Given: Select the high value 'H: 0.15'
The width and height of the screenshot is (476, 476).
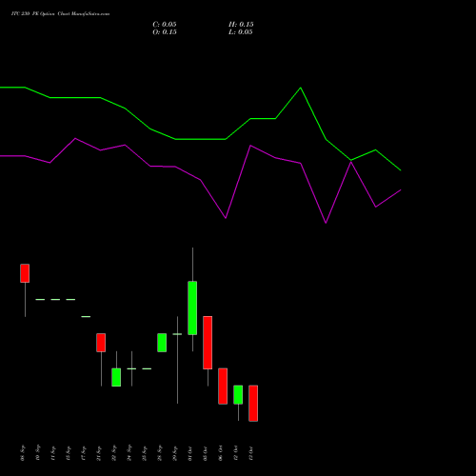Looking at the screenshot, I should [x=241, y=25].
